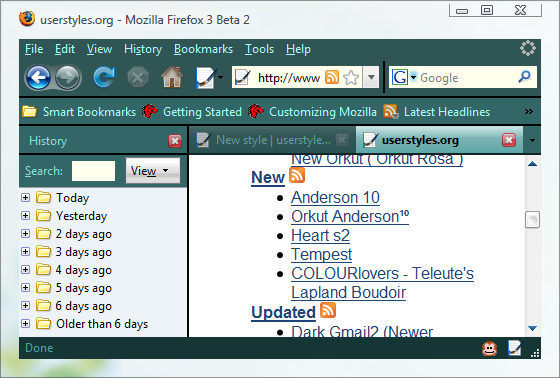
Task: Open the Stylish toolbar icon dropdown arrow
Action: tap(221, 78)
